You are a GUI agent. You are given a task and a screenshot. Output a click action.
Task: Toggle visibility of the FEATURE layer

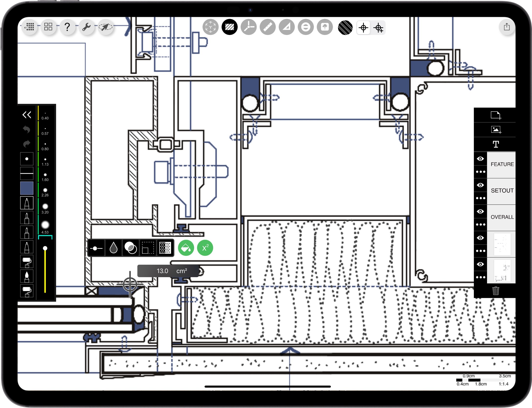pos(480,159)
